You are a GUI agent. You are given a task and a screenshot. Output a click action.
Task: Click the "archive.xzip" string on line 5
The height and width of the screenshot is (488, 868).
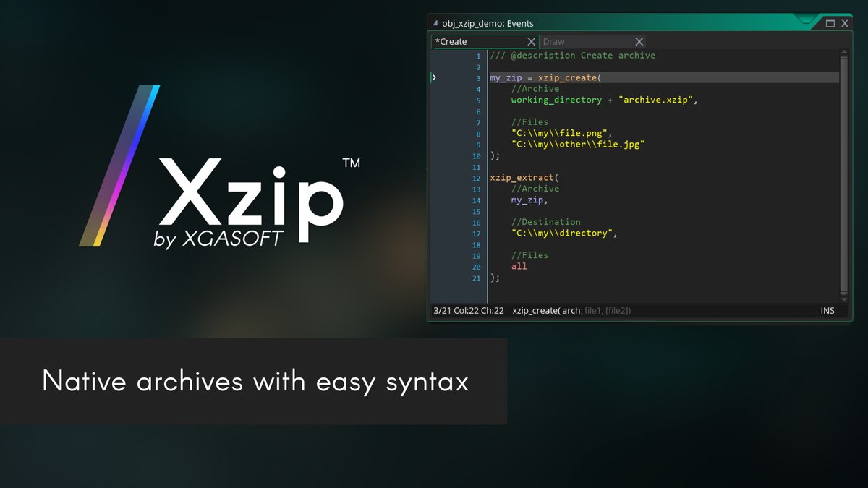(x=655, y=100)
